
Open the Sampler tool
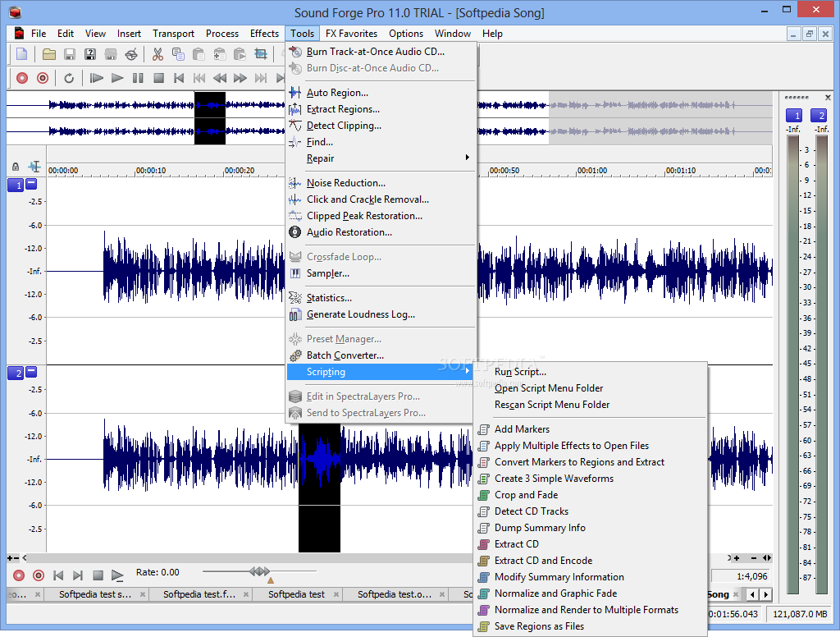[381, 273]
